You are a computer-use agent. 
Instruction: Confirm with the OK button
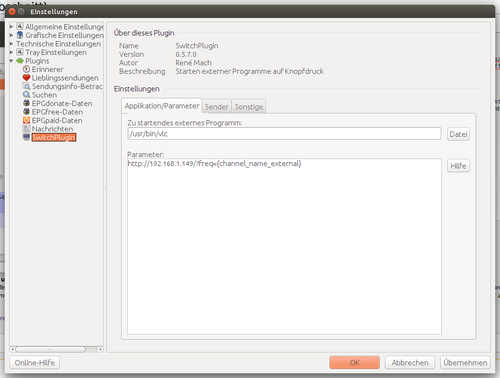point(355,362)
